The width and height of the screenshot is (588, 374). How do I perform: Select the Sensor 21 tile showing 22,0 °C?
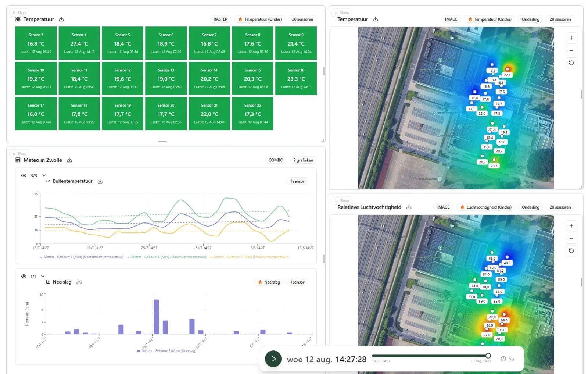tap(209, 114)
